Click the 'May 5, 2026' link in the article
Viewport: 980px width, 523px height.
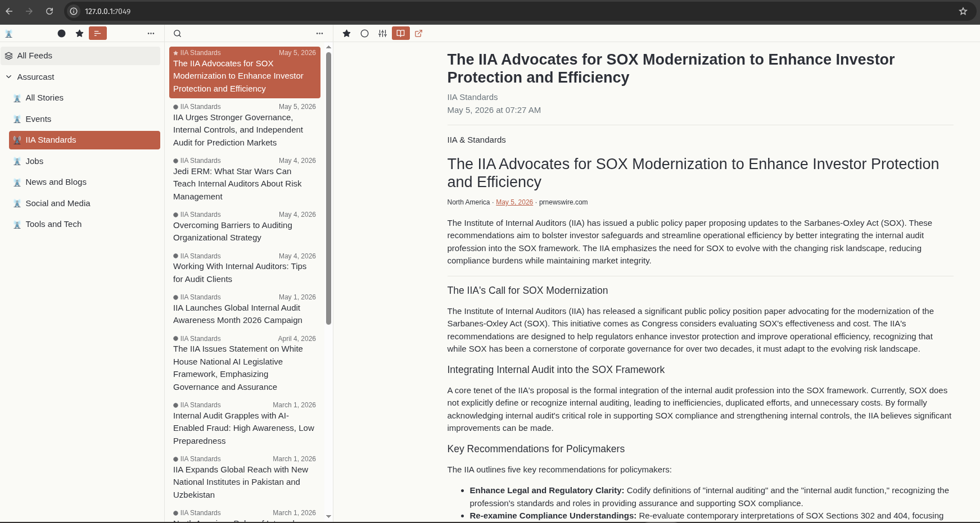(x=514, y=202)
